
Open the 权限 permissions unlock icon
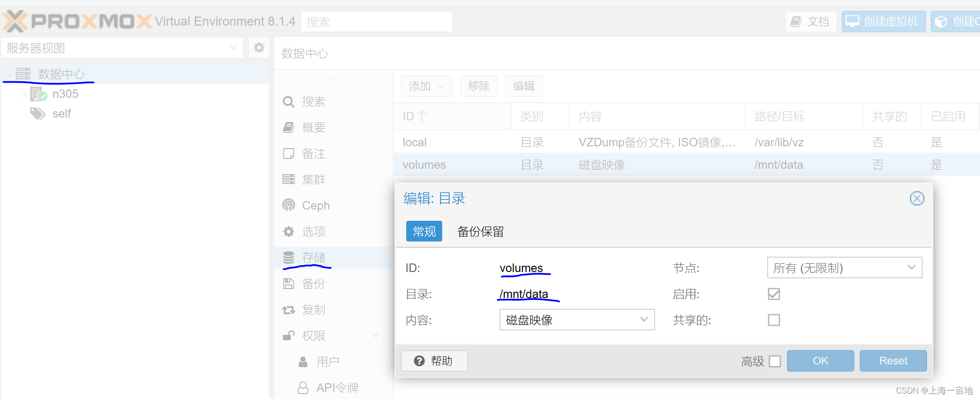(289, 336)
